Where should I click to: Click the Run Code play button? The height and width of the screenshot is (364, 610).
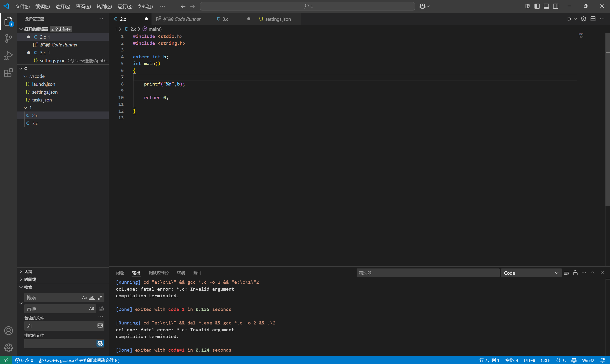(569, 19)
